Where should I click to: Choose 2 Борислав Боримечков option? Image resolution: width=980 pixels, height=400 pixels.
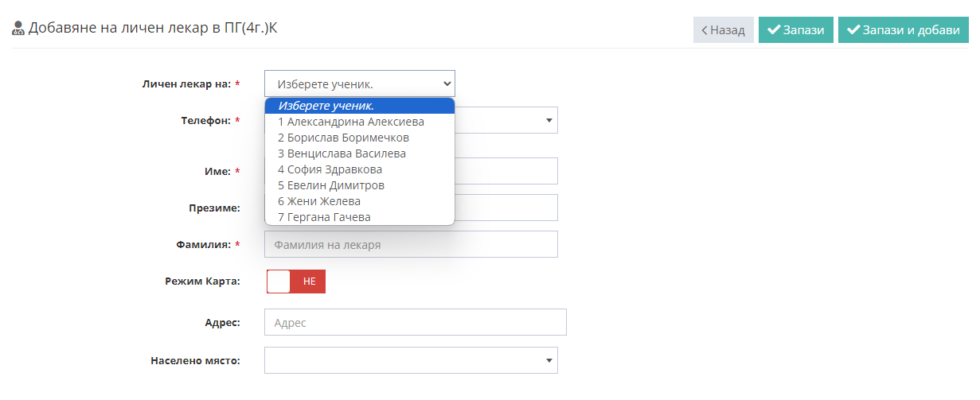click(x=343, y=138)
